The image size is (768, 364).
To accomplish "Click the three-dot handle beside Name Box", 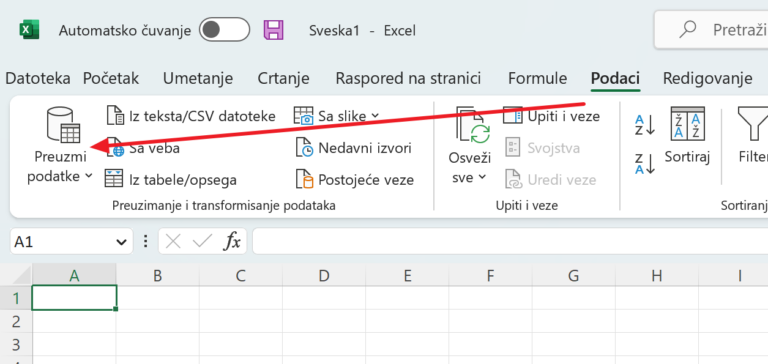I will 145,242.
